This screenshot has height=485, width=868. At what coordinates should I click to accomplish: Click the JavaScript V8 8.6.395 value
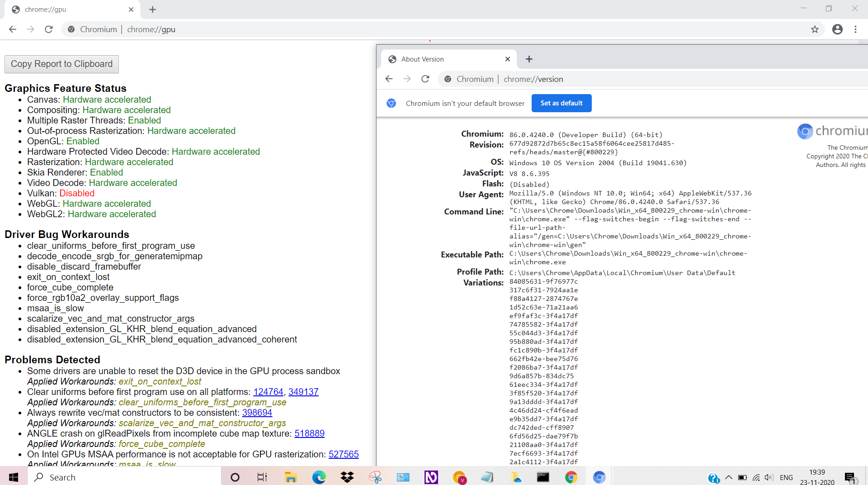pyautogui.click(x=529, y=174)
